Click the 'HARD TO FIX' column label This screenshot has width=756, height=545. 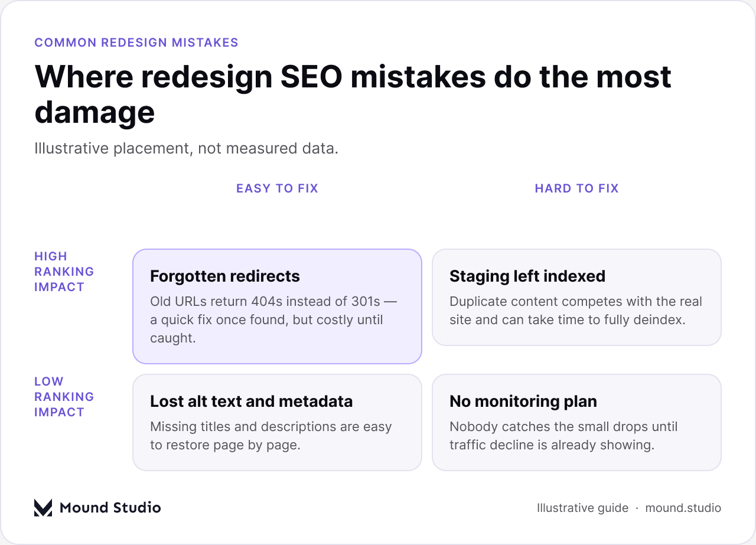pos(576,188)
